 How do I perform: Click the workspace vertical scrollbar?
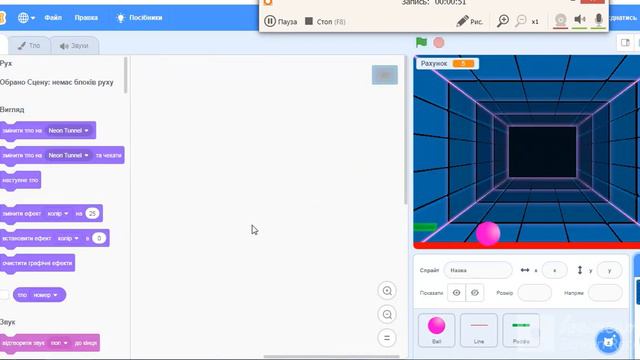[x=406, y=131]
